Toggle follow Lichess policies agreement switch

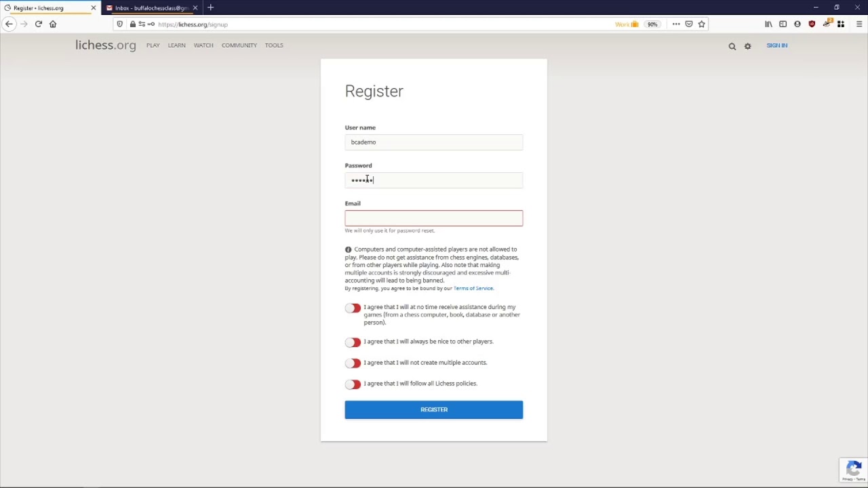coord(353,384)
